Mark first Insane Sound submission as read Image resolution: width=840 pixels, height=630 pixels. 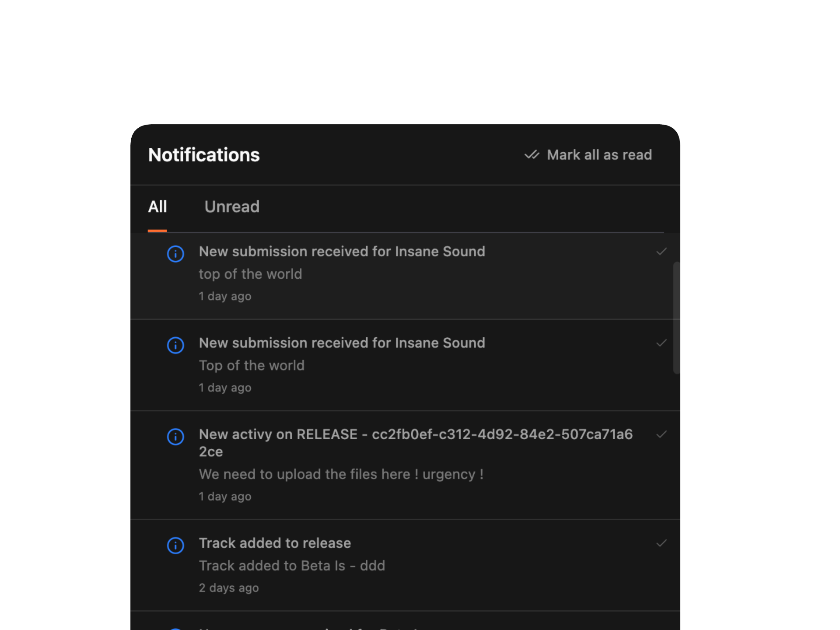point(661,252)
